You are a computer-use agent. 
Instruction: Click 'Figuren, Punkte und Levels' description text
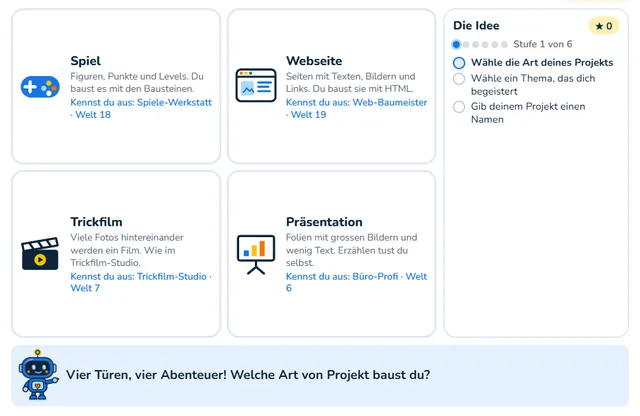[x=137, y=82]
